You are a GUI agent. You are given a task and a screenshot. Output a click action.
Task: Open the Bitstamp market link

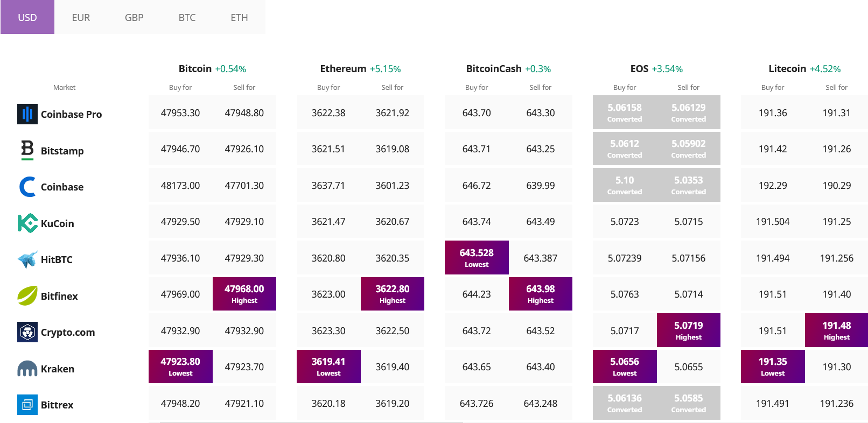[x=62, y=151]
